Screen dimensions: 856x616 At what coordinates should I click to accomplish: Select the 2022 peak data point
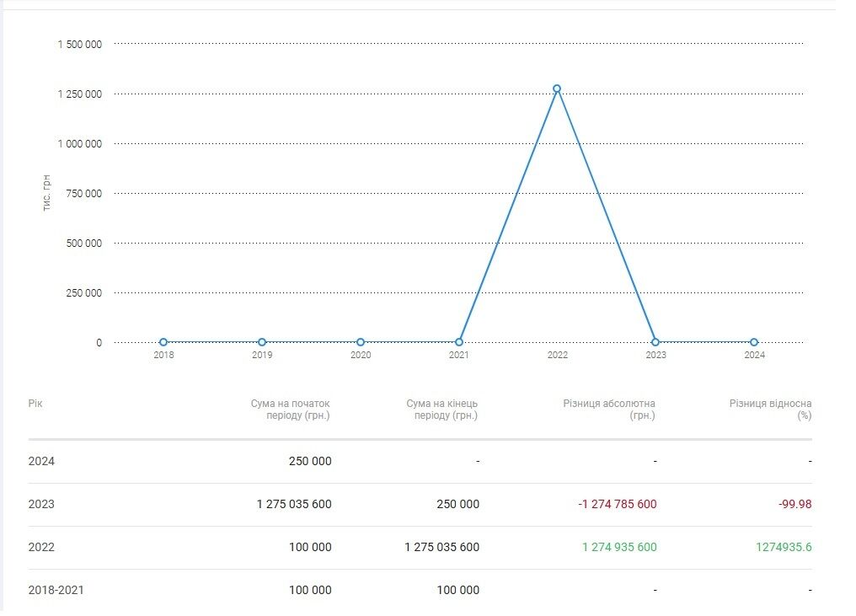click(x=557, y=88)
